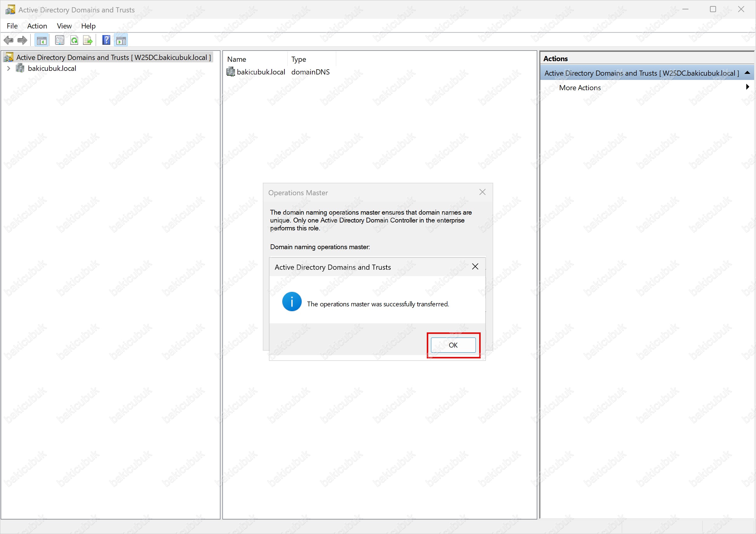Maximize the main window

click(713, 9)
